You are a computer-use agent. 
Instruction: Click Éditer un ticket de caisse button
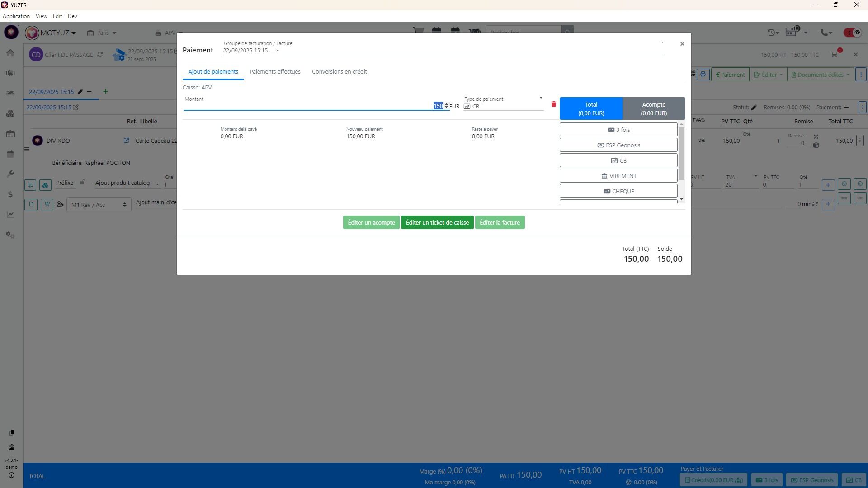[437, 222]
